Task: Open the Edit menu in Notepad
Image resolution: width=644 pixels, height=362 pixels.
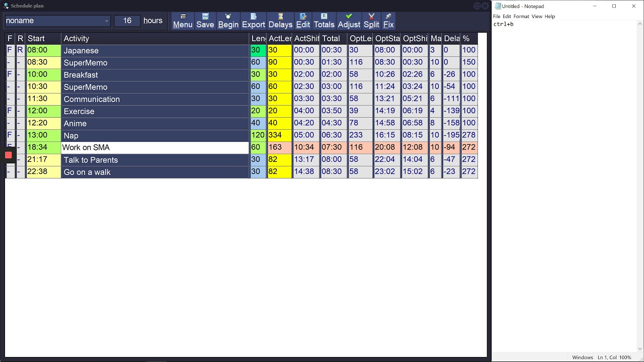Action: [507, 17]
